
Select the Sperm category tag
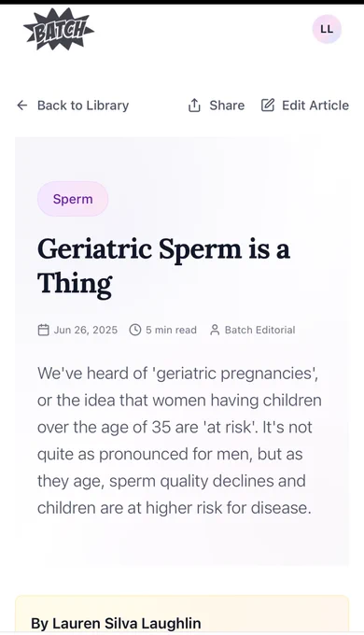[x=73, y=199]
